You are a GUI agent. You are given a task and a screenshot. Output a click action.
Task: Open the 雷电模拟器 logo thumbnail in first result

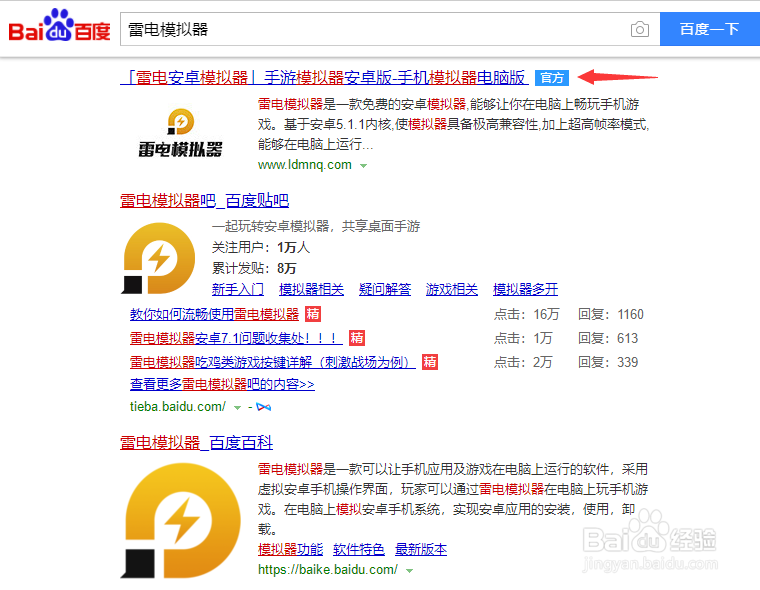point(180,133)
